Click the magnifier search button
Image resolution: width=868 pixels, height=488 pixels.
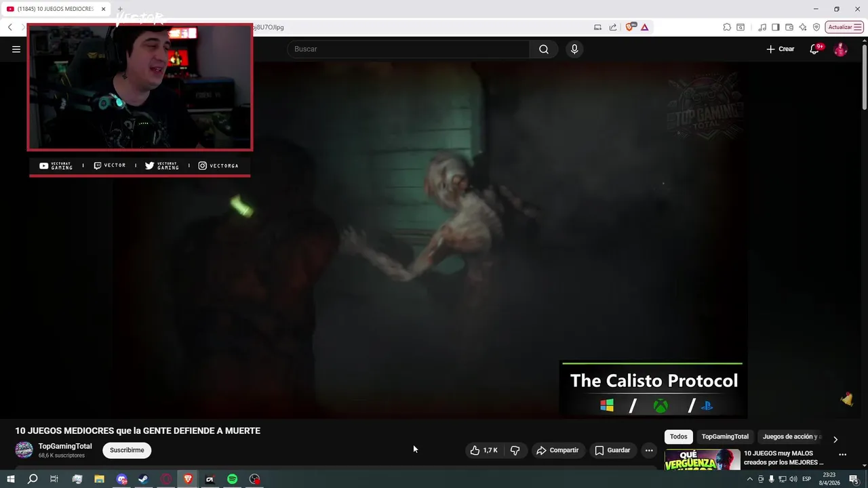click(x=544, y=49)
